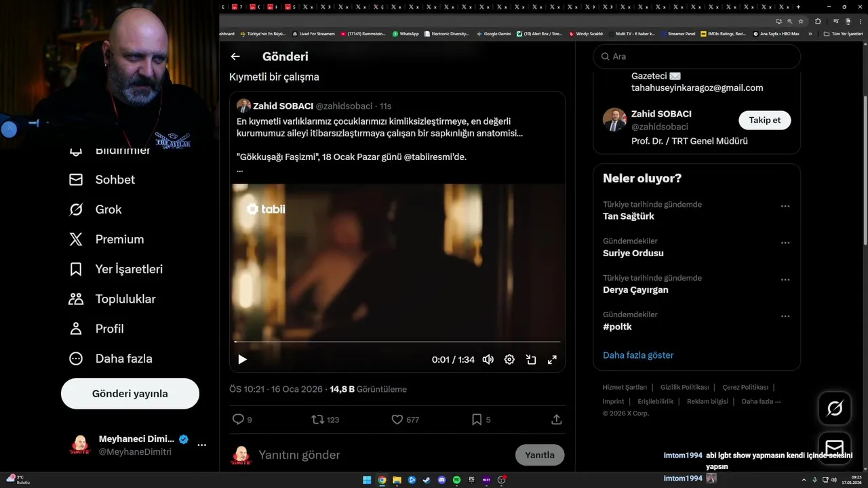This screenshot has width=868, height=488.
Task: Open options for the Suriye Ordusu trend
Action: click(x=785, y=243)
